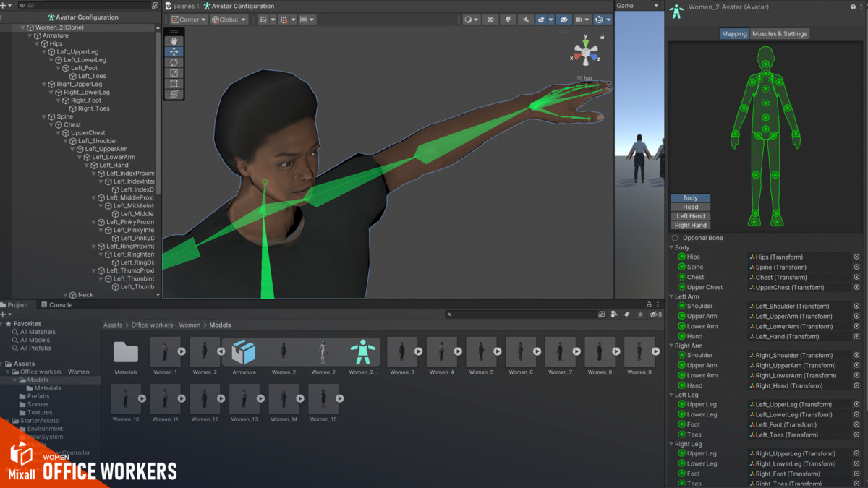The width and height of the screenshot is (868, 488).
Task: Select the Rotate tool in scene toolbar
Action: tap(174, 62)
